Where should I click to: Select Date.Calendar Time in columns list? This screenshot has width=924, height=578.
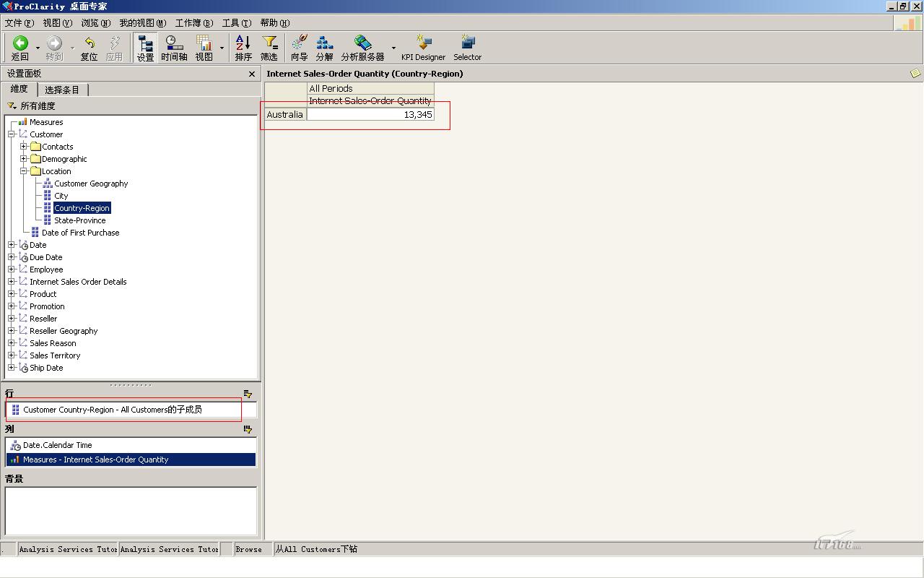coord(131,445)
